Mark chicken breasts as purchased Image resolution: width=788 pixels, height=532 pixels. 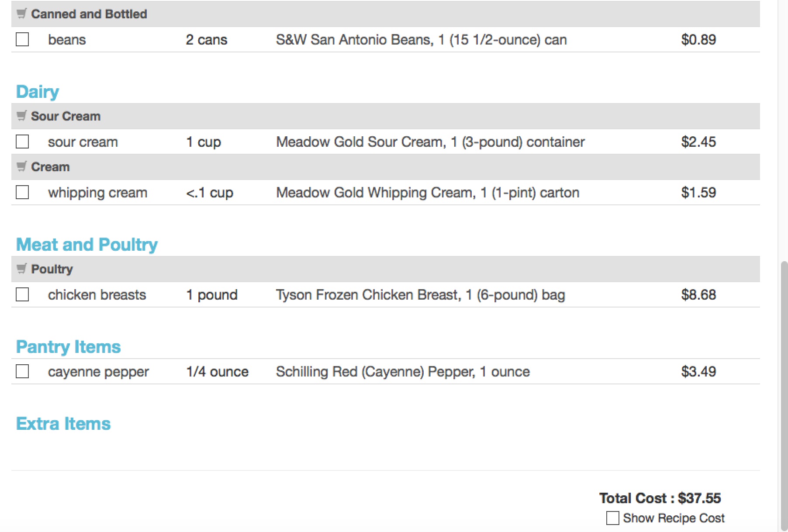[x=22, y=294]
